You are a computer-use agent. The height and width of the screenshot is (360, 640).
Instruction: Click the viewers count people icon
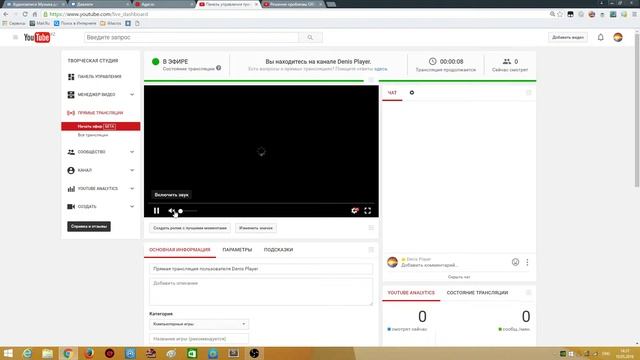coord(507,61)
